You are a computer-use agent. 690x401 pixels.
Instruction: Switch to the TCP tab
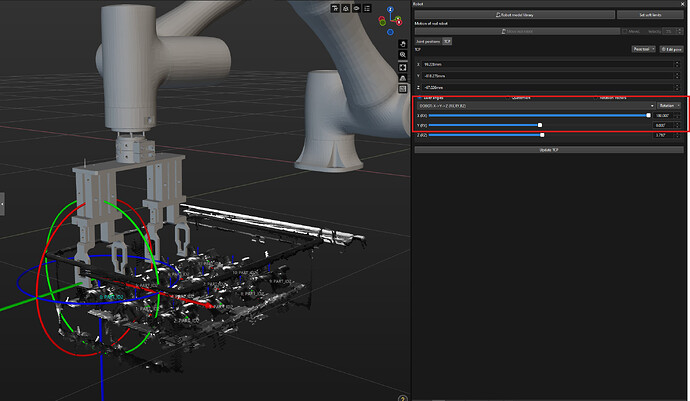pos(447,42)
